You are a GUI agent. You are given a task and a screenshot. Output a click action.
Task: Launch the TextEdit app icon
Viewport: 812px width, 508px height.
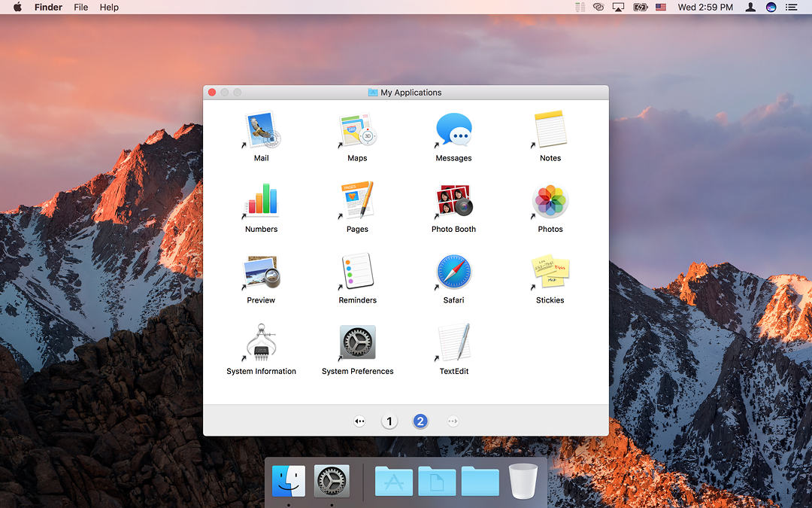453,342
